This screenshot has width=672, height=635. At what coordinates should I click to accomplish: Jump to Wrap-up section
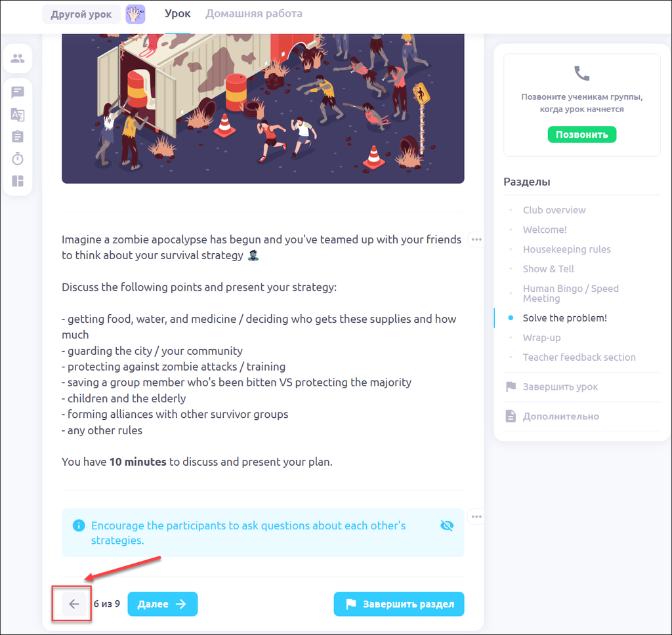click(x=541, y=338)
